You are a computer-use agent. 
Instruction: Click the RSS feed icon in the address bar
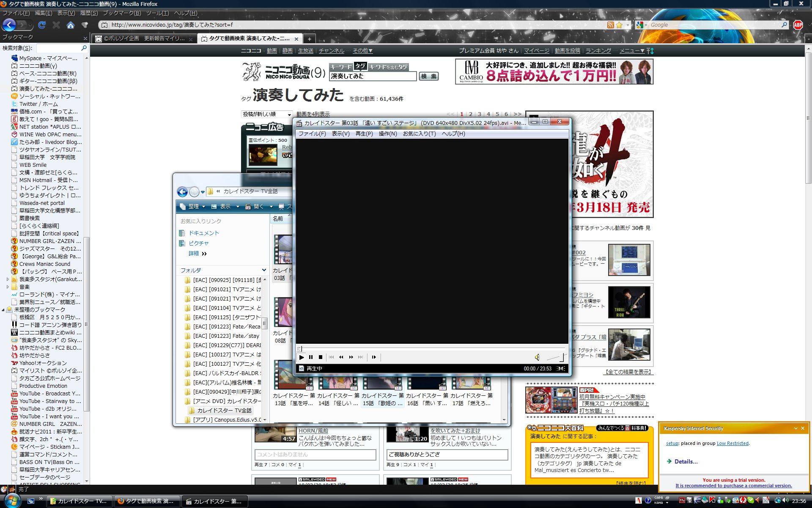pos(610,25)
